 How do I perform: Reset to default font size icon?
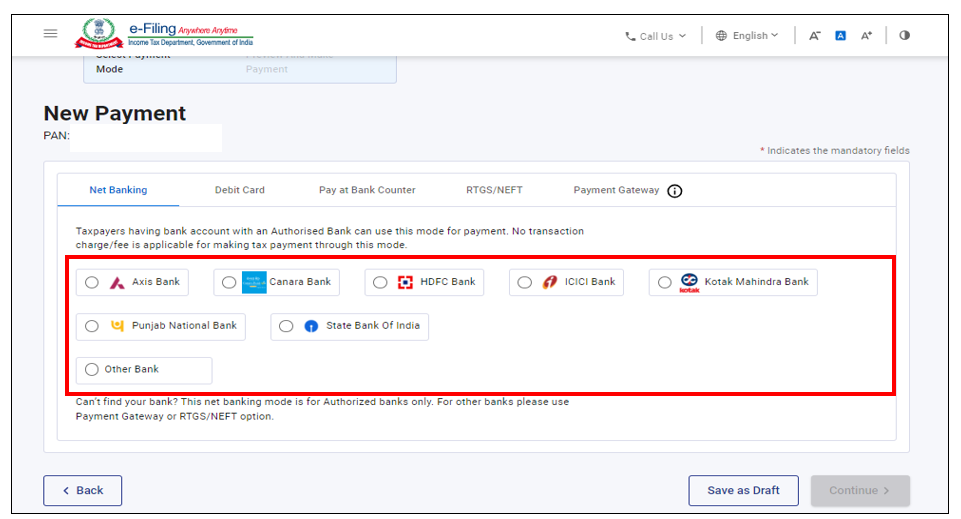coord(840,36)
